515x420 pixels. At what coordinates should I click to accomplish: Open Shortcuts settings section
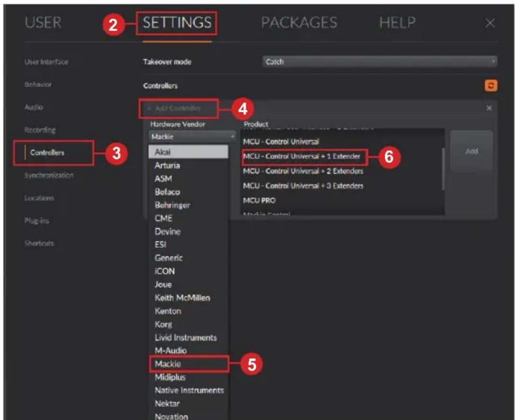coord(39,243)
